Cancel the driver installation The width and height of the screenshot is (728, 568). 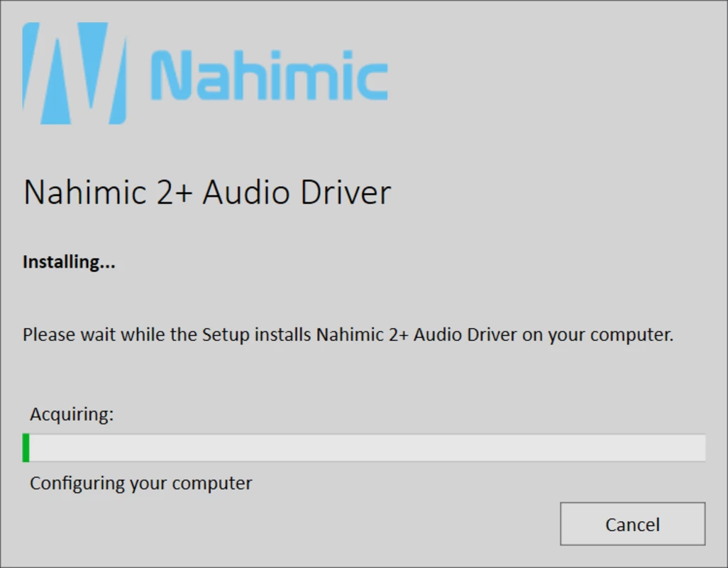tap(632, 524)
